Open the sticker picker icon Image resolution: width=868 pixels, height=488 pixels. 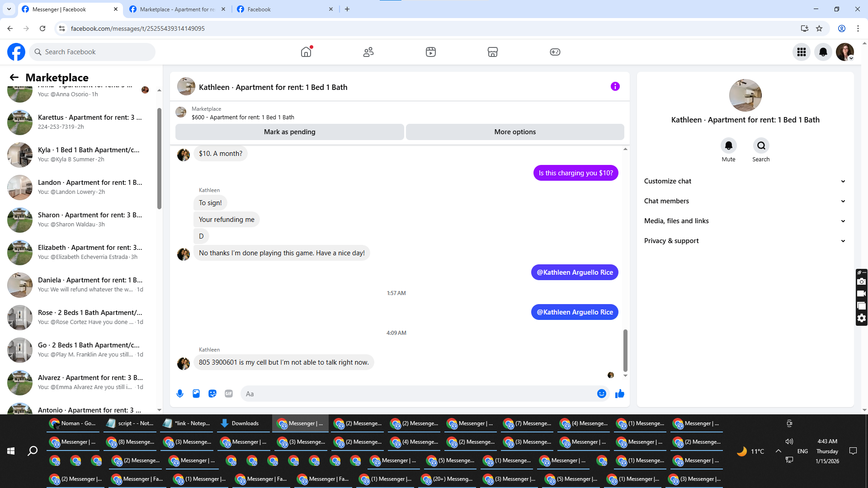(212, 394)
